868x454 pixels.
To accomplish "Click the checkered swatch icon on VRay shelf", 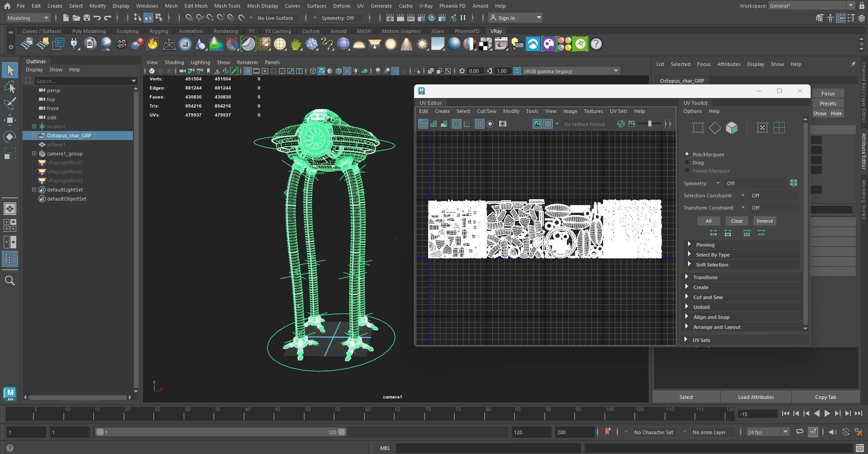I will [485, 44].
